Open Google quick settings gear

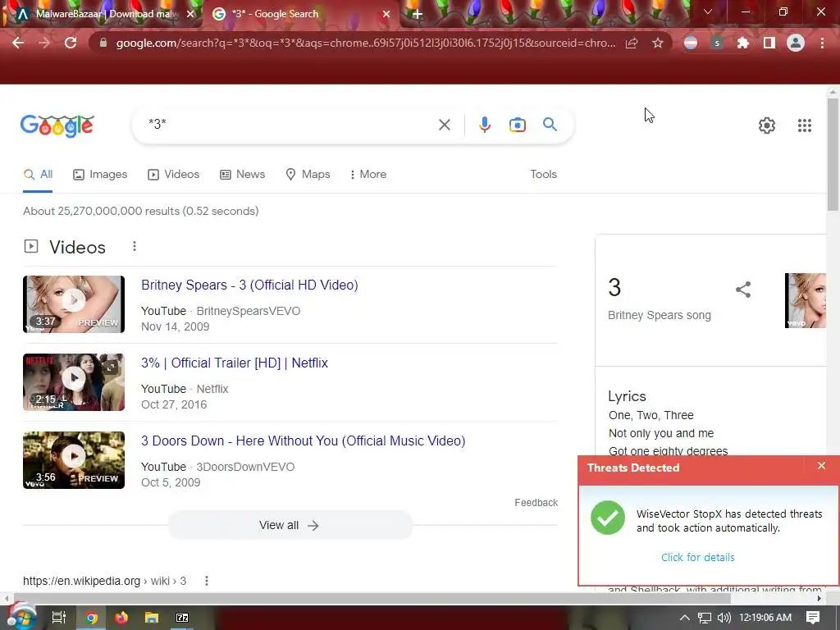click(x=767, y=126)
